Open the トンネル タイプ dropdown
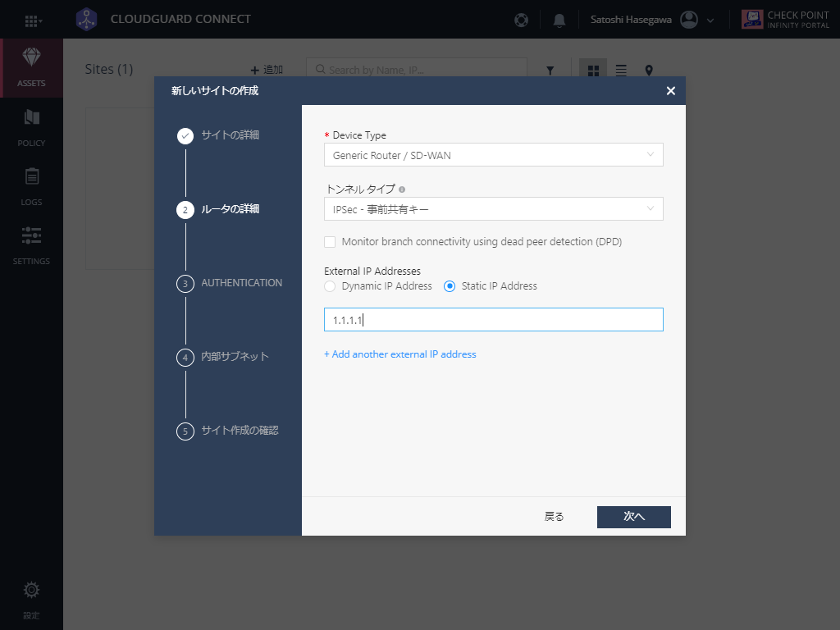Screen dimensions: 840x630 point(493,209)
